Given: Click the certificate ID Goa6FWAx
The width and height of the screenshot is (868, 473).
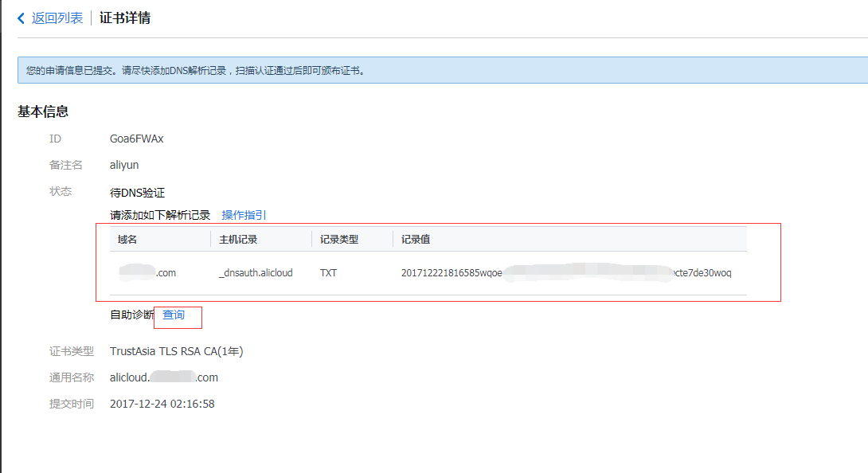Looking at the screenshot, I should click(136, 139).
